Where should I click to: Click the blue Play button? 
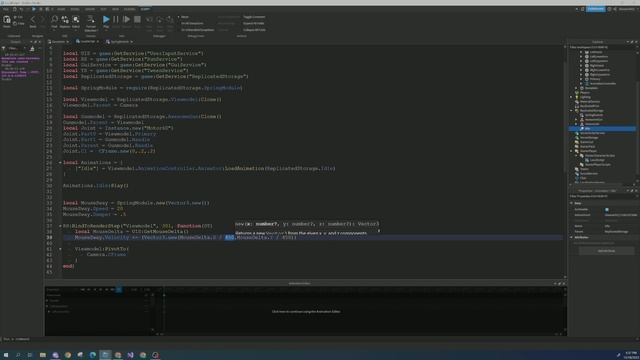pos(106,19)
